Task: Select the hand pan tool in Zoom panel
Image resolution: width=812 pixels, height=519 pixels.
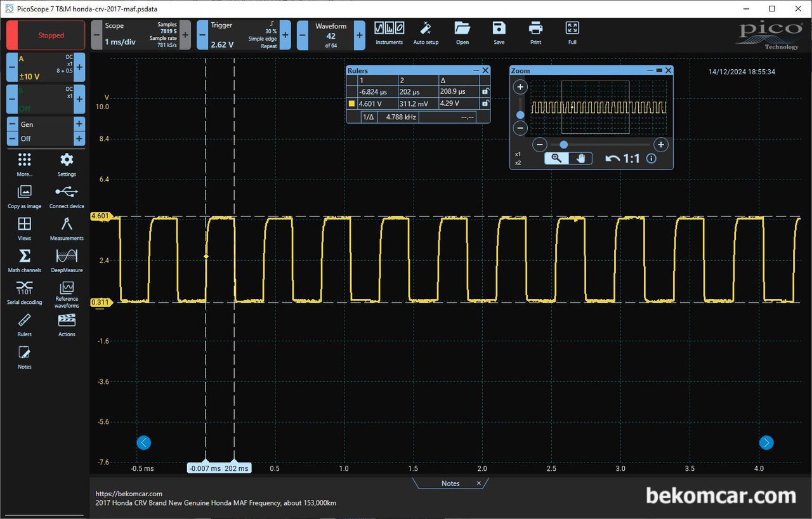Action: (580, 159)
